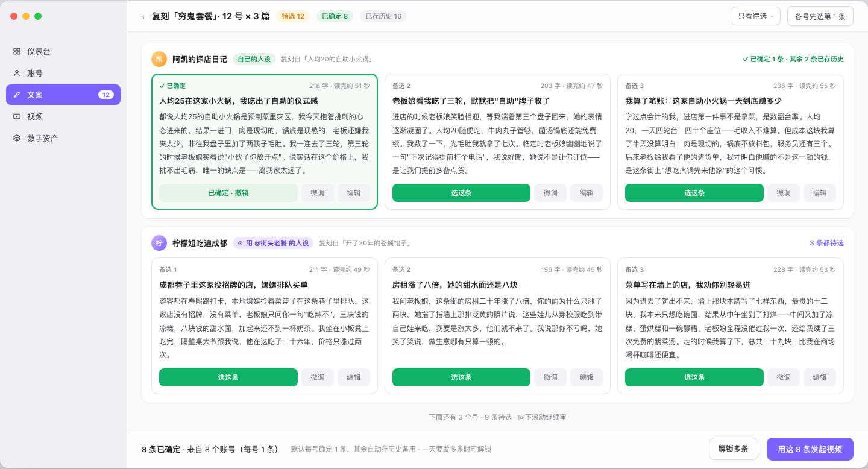Screen dimensions: 868x469
Task: Click the 解锁多条 button
Action: 734,449
